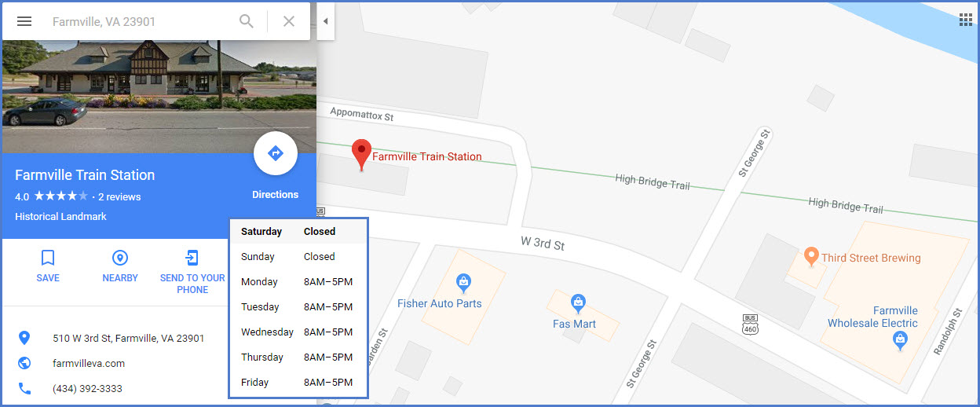Screen dimensions: 980x407
Task: Open Google apps grid icon
Action: 966,20
